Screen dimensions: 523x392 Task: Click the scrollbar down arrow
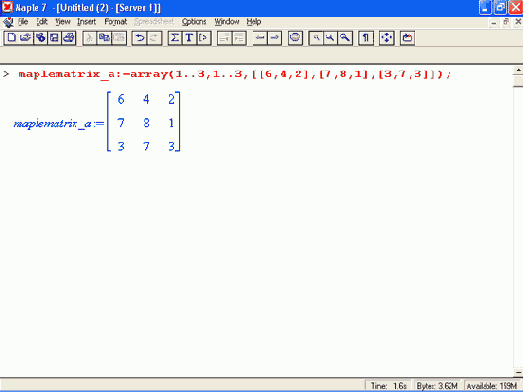(x=518, y=372)
